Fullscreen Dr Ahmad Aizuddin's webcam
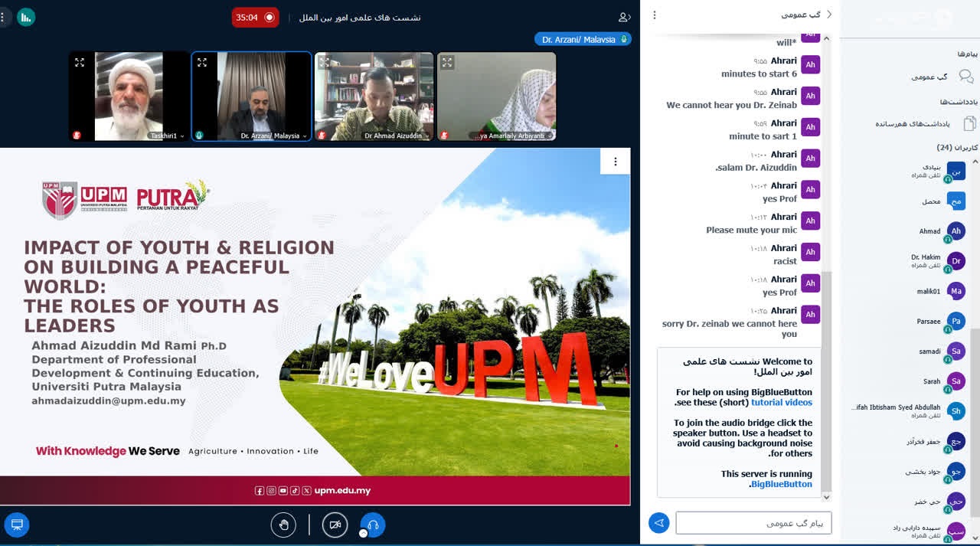Image resolution: width=980 pixels, height=546 pixels. click(x=325, y=63)
